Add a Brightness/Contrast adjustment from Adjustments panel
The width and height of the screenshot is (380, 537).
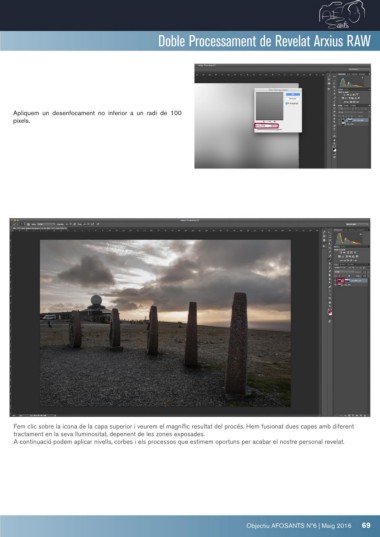[341, 252]
